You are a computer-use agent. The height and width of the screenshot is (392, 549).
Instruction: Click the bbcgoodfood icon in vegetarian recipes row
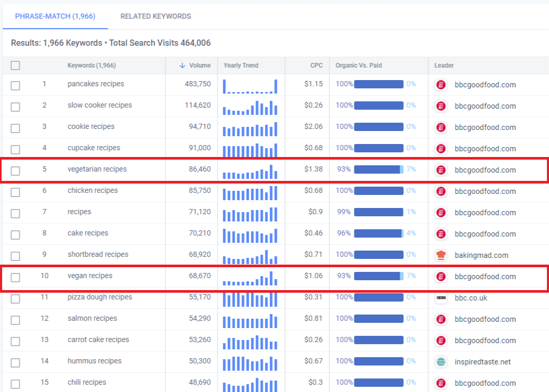point(441,170)
